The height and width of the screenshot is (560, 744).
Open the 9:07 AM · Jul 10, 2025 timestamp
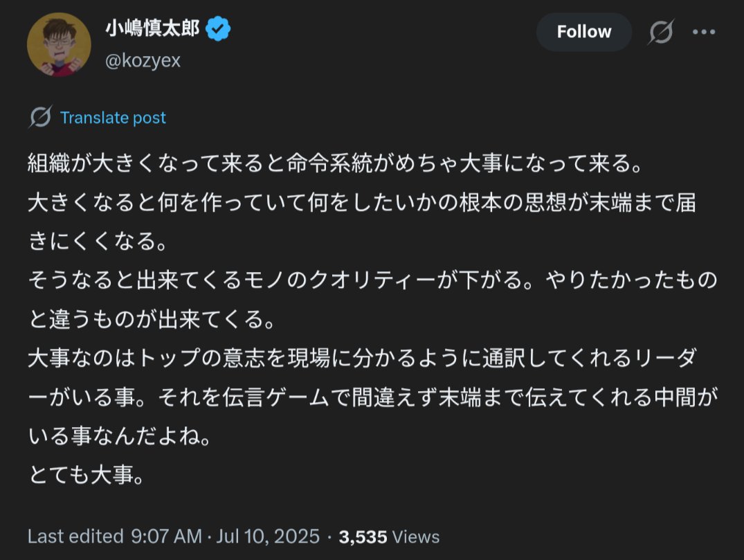point(225,536)
